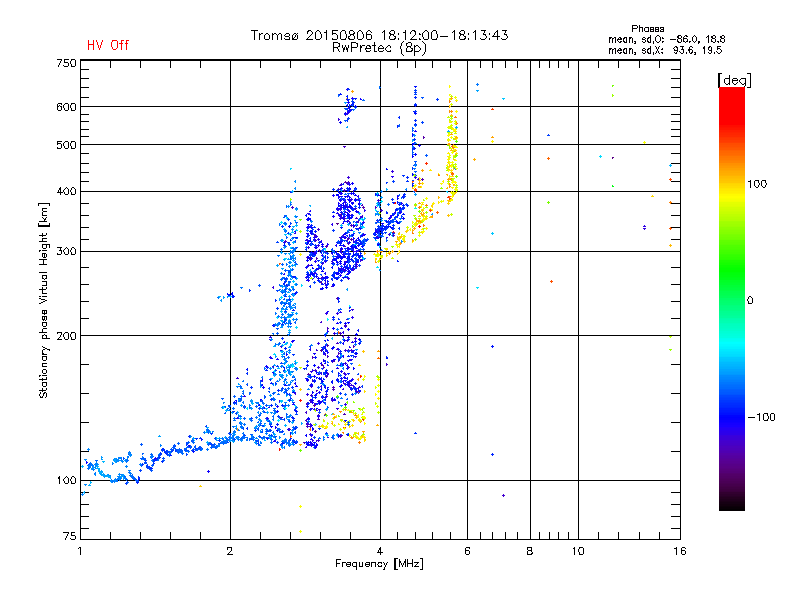Click the x-axis tick label '10'
The image size is (800, 600).
pyautogui.click(x=578, y=551)
